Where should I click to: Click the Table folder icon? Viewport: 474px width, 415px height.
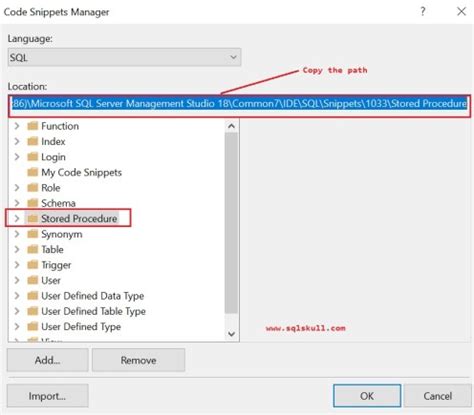pyautogui.click(x=32, y=249)
